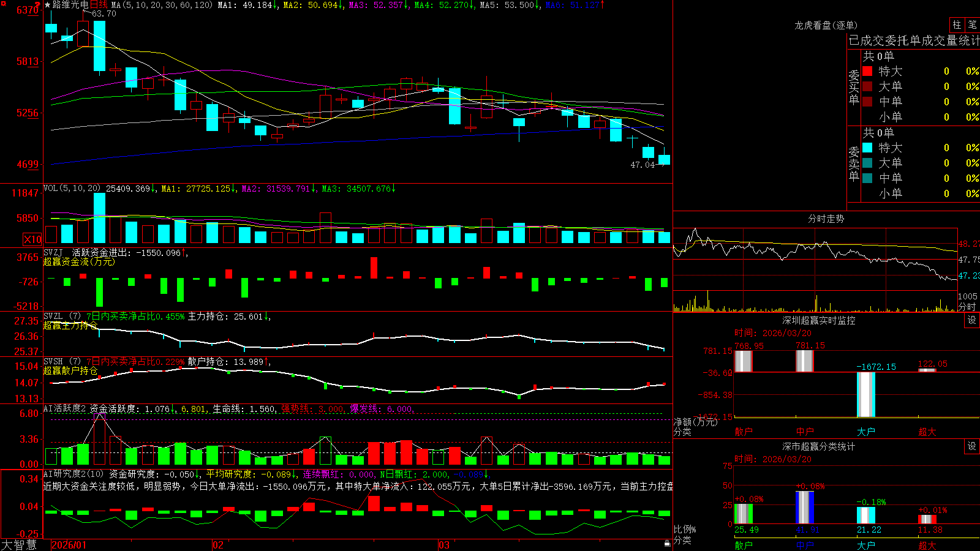Click the MA(5,10,20,30,60,120) indicator label
Image resolution: width=980 pixels, height=551 pixels.
click(162, 5)
